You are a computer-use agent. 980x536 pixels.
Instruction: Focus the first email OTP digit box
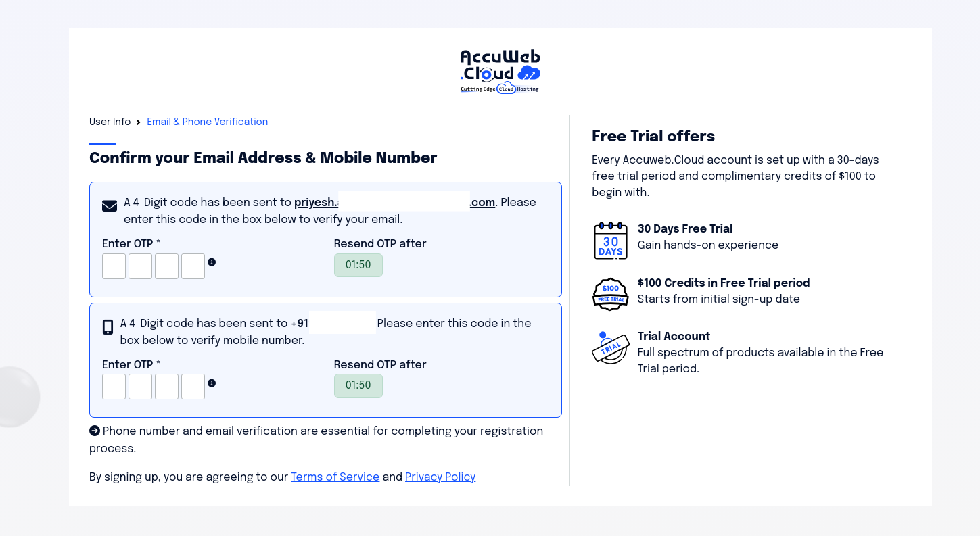(114, 266)
